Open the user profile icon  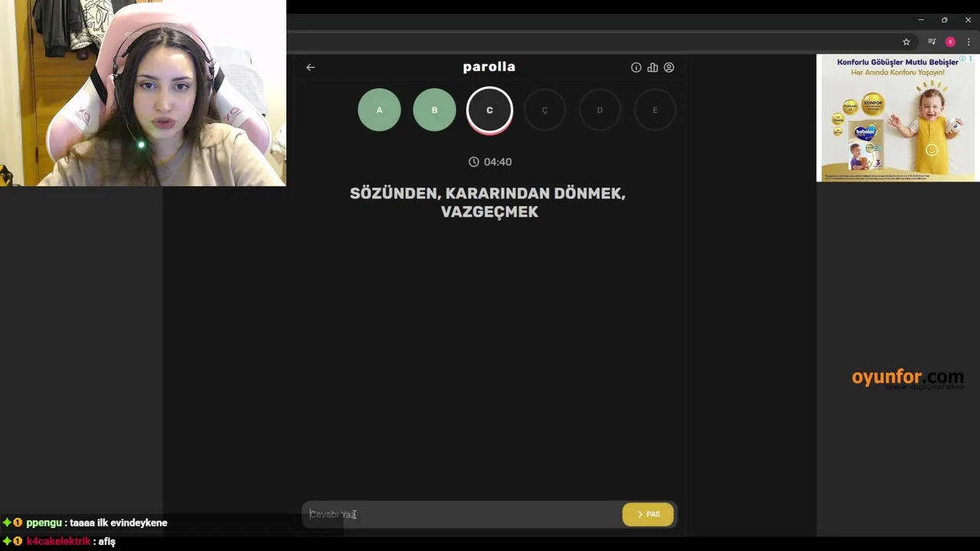pos(669,67)
